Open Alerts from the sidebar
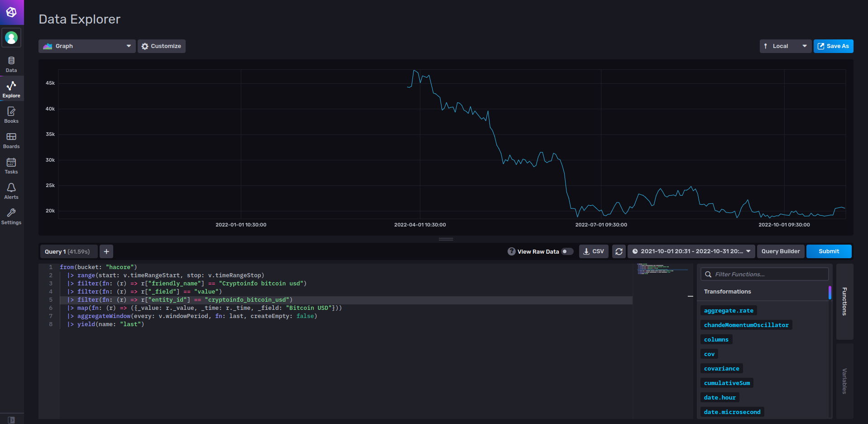868x424 pixels. 11,191
